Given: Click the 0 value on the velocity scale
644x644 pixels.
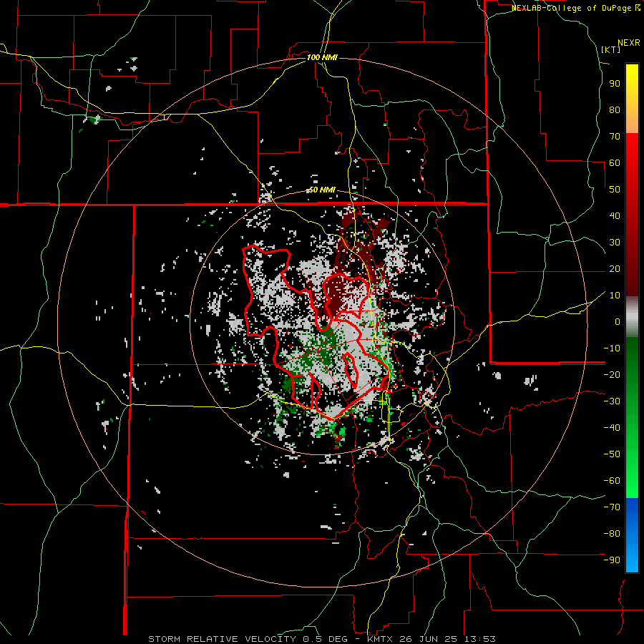Looking at the screenshot, I should point(618,321).
